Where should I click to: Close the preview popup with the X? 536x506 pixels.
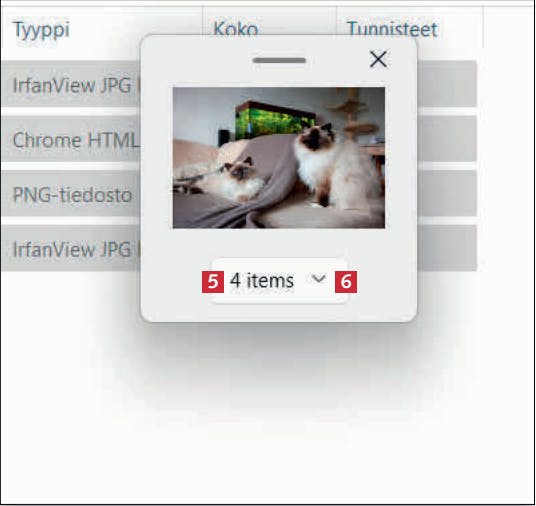(378, 59)
